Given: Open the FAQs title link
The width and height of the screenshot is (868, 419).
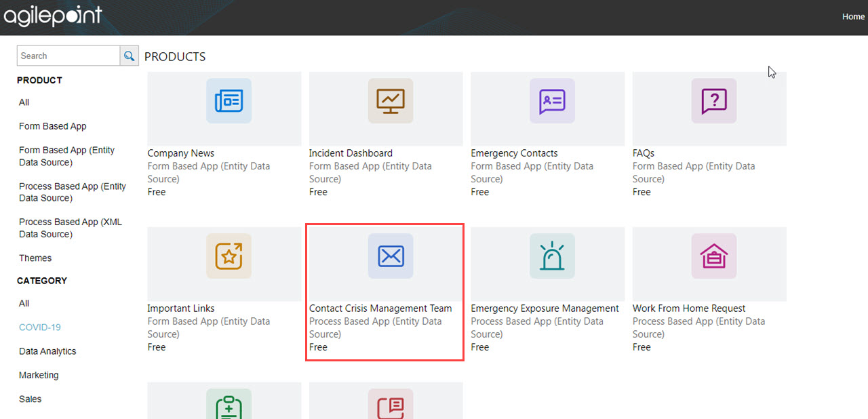Looking at the screenshot, I should (x=644, y=153).
